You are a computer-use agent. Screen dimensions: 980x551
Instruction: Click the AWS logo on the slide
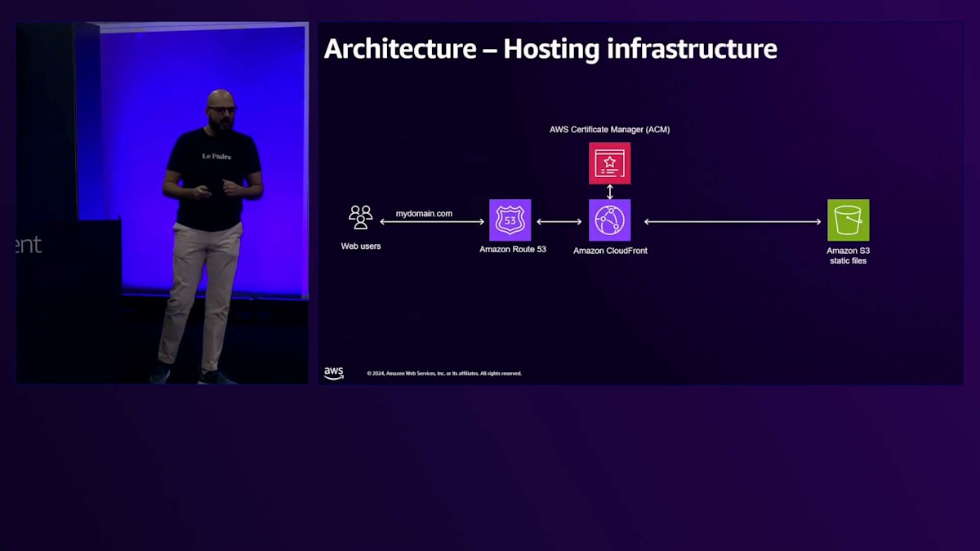(334, 373)
